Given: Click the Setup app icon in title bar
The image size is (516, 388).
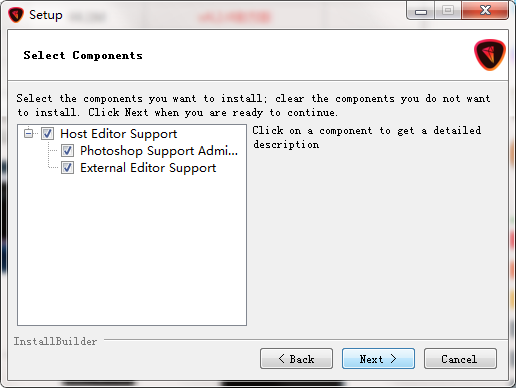Looking at the screenshot, I should point(16,15).
